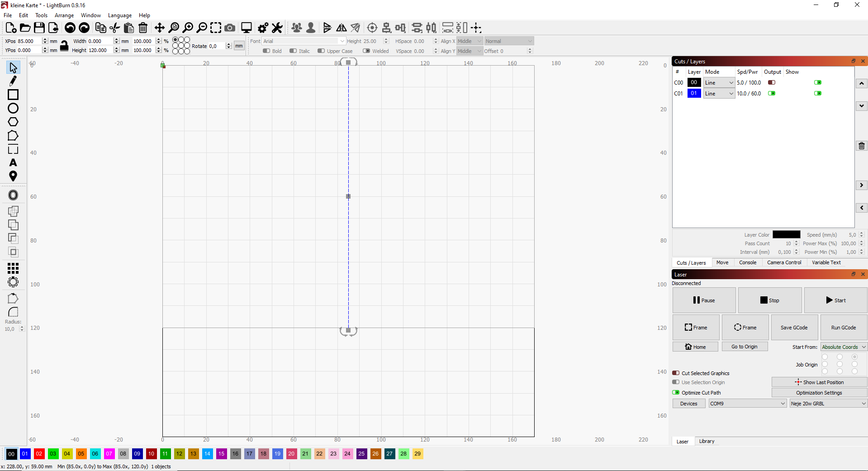Click the Save GCode button
The image size is (868, 471).
794,328
